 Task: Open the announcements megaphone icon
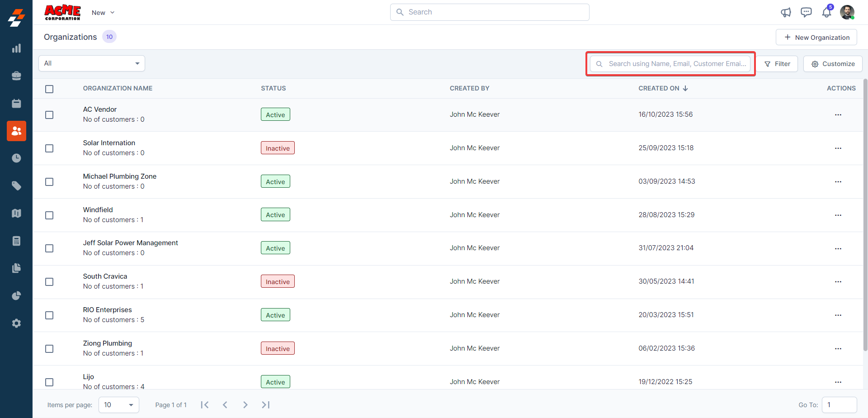pos(786,12)
